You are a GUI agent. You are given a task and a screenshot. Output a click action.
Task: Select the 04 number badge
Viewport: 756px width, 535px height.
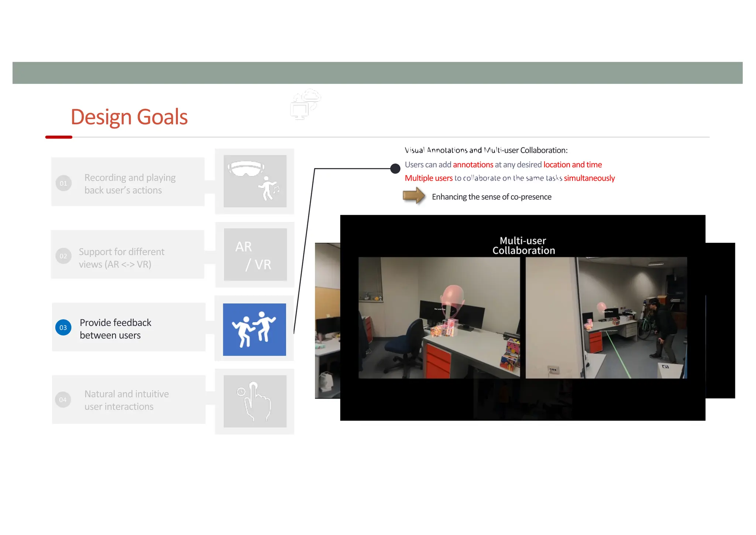pos(63,400)
